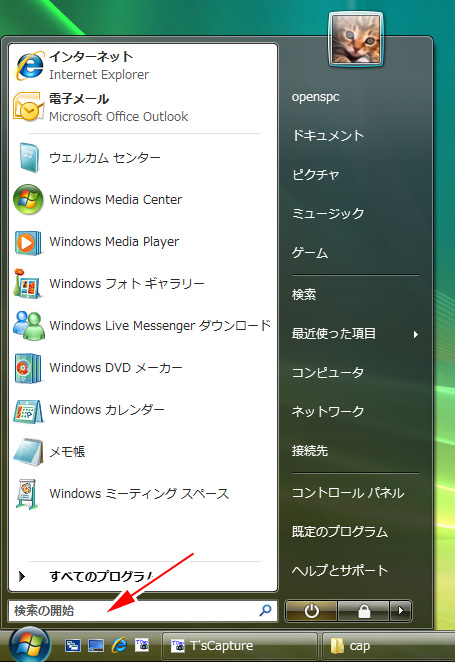Open ネットワーク

click(328, 411)
